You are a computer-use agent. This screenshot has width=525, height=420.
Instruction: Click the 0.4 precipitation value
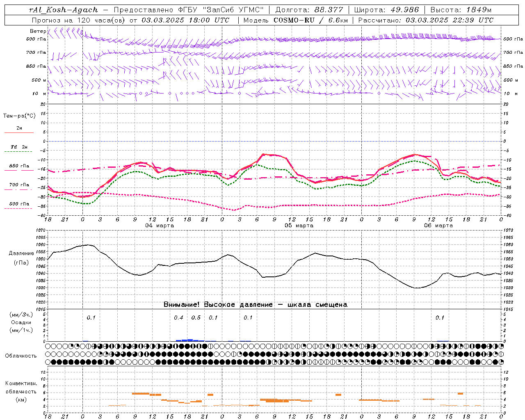pos(178,317)
